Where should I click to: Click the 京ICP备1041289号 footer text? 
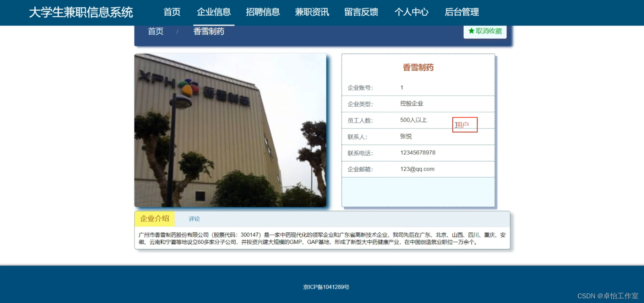pyautogui.click(x=326, y=287)
